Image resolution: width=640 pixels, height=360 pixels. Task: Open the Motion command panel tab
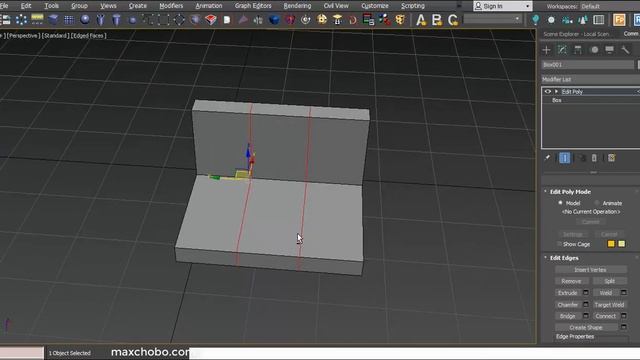594,50
